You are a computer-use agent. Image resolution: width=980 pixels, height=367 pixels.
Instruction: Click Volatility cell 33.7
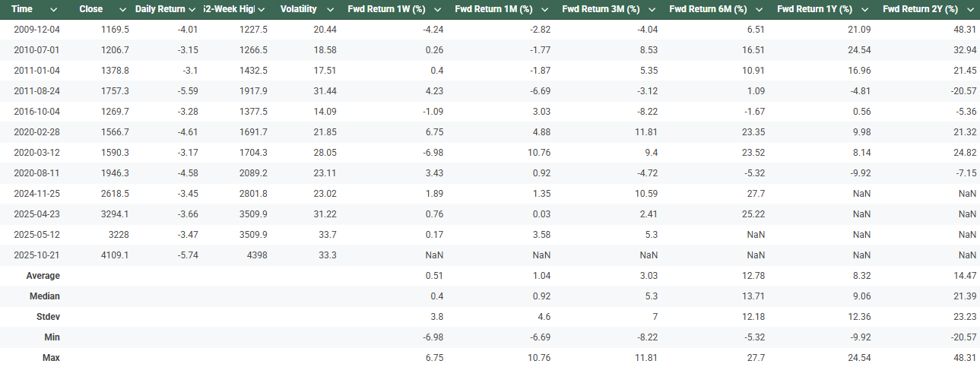pos(328,235)
